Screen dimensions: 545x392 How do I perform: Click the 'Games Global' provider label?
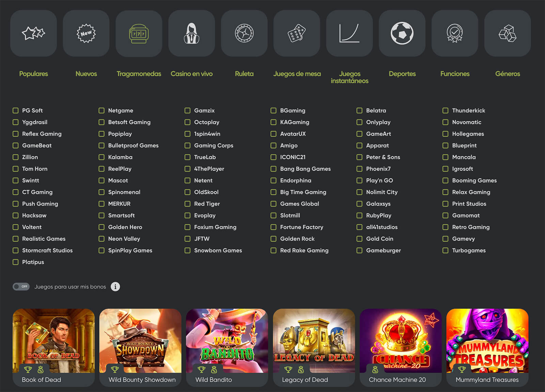point(300,204)
